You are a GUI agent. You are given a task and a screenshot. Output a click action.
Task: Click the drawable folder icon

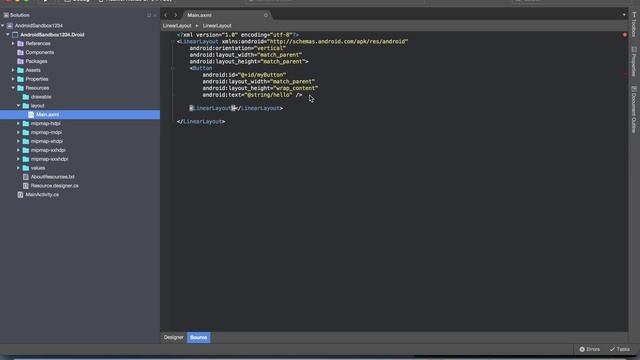pos(26,97)
